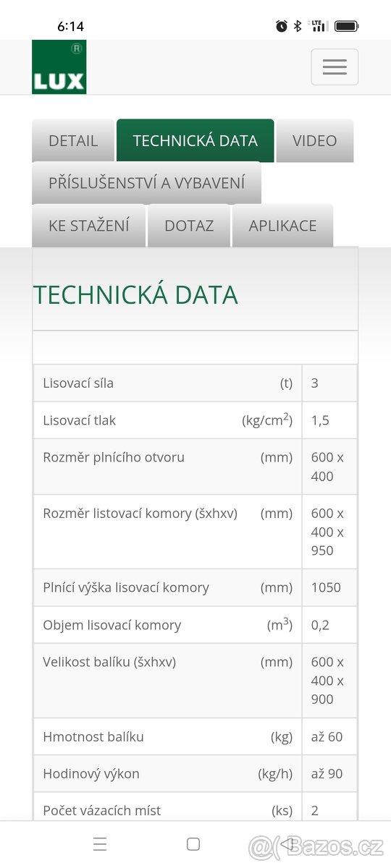Image resolution: width=391 pixels, height=868 pixels.
Task: Open the Android recent apps button
Action: point(100,844)
